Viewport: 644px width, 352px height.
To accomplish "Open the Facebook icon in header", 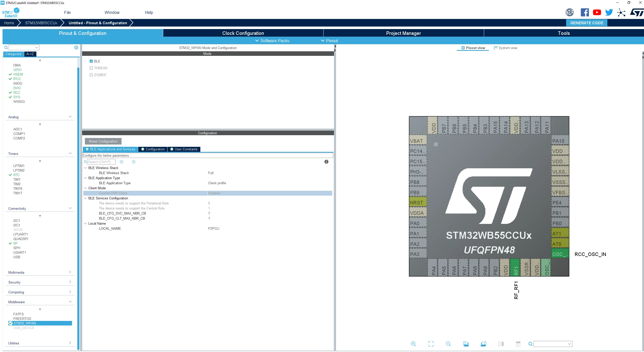I will pyautogui.click(x=585, y=12).
